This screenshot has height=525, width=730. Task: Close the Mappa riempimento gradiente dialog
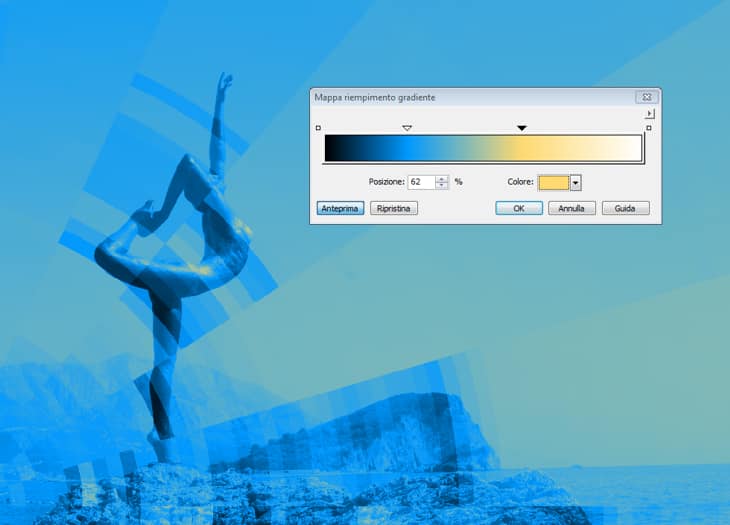tap(645, 97)
